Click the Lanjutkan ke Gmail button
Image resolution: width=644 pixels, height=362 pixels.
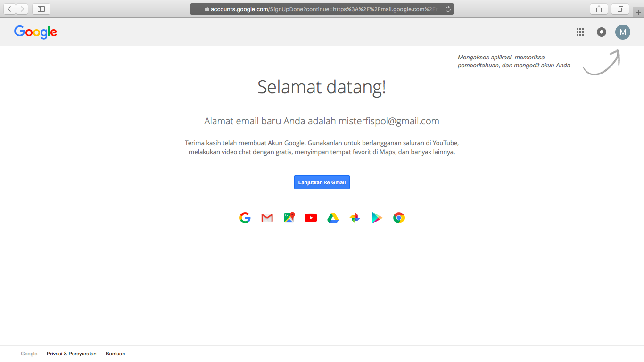click(x=322, y=182)
